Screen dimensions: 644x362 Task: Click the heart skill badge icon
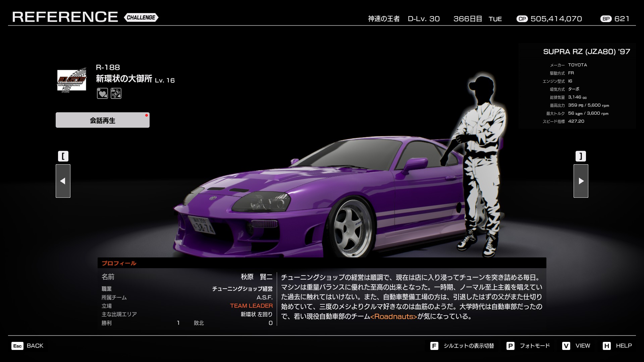[102, 94]
